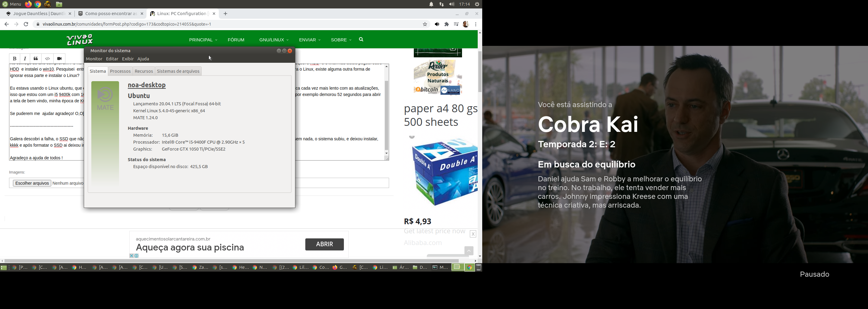
Task: Open the media control icon in Chrome
Action: click(x=456, y=24)
